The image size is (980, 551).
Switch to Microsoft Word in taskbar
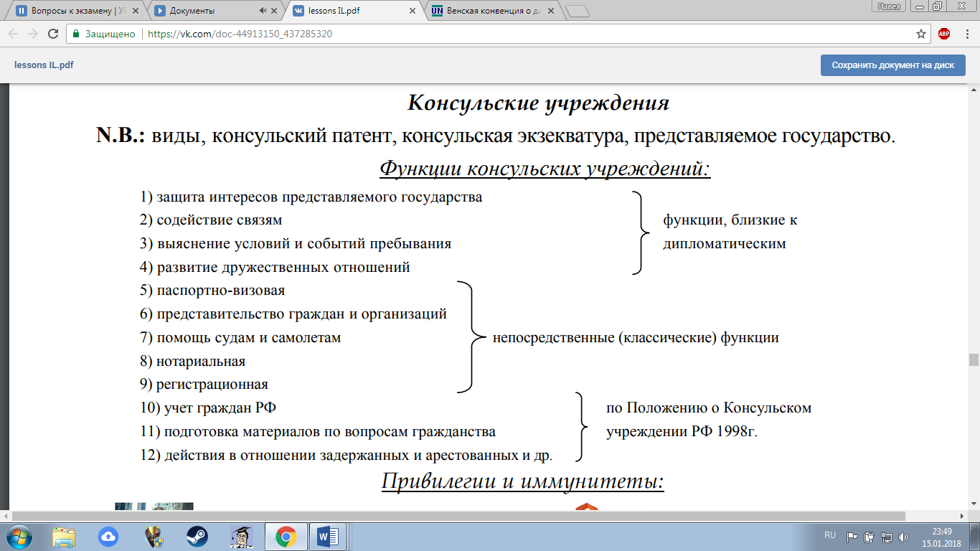click(327, 537)
